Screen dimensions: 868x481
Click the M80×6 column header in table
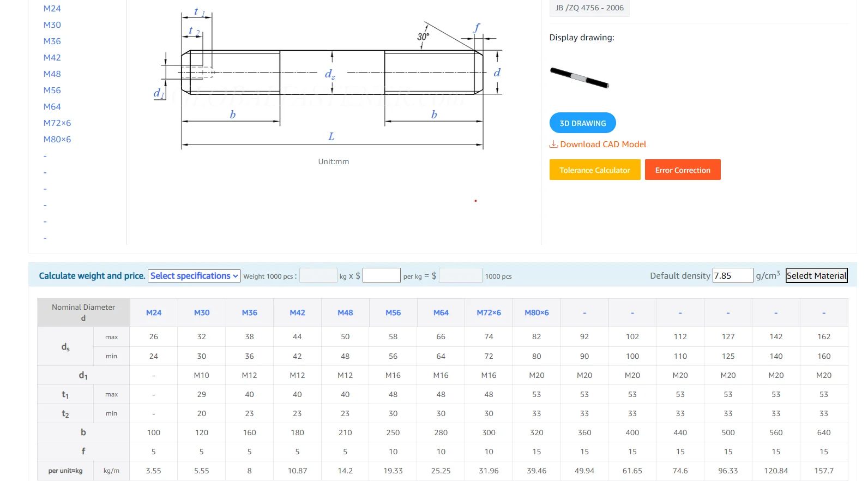pyautogui.click(x=537, y=313)
